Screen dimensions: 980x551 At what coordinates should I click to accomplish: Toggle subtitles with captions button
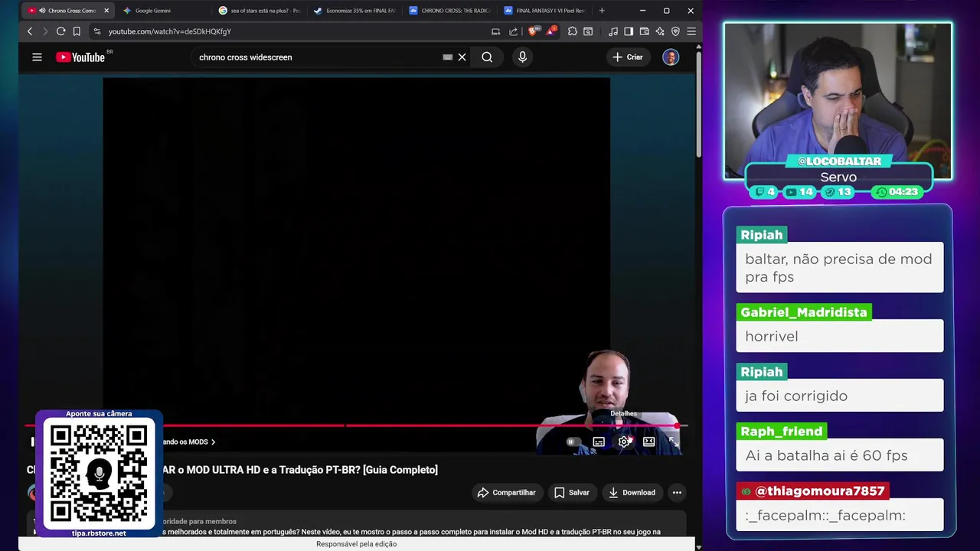point(599,442)
